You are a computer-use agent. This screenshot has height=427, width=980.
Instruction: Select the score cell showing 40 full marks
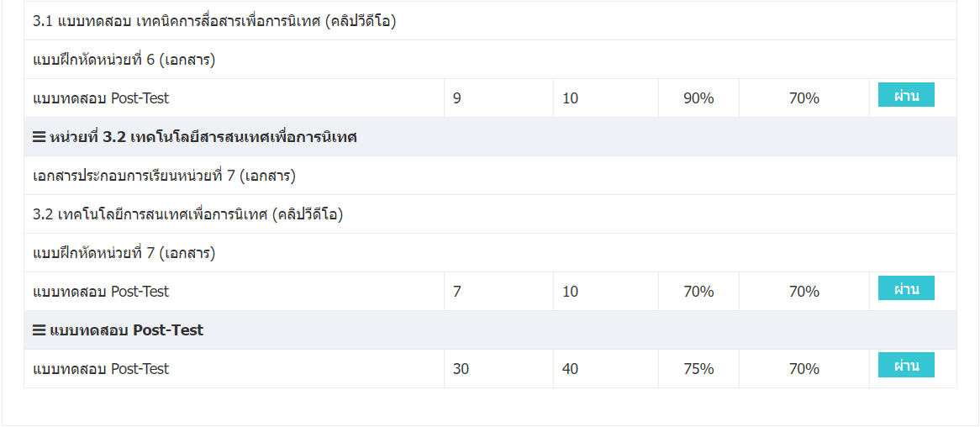(606, 369)
